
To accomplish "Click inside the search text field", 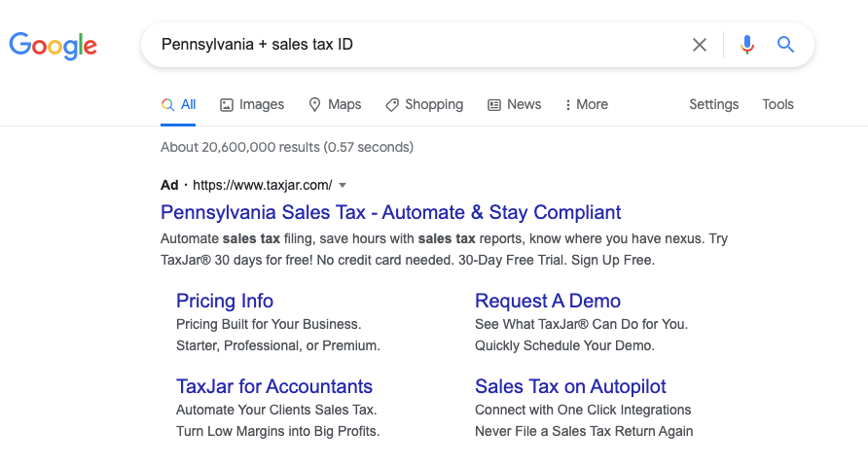I will (418, 45).
